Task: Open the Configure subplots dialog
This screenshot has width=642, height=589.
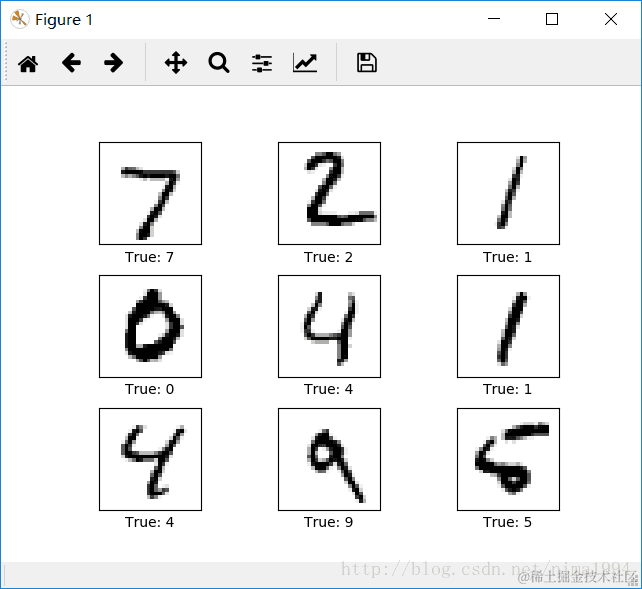Action: pos(262,63)
